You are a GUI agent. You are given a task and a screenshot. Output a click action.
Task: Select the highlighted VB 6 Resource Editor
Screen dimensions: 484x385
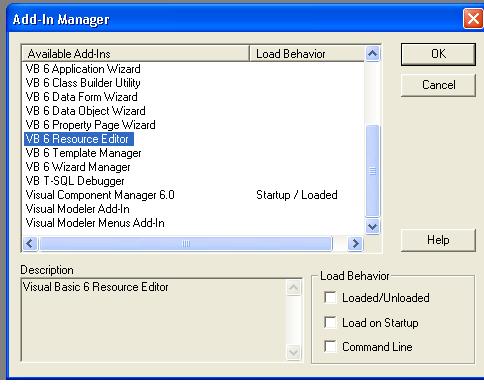[x=79, y=139]
